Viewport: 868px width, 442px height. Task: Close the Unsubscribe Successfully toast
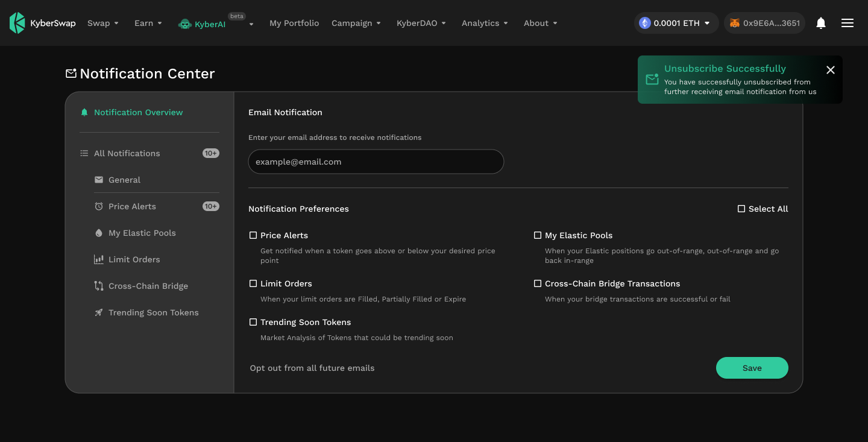pyautogui.click(x=830, y=70)
